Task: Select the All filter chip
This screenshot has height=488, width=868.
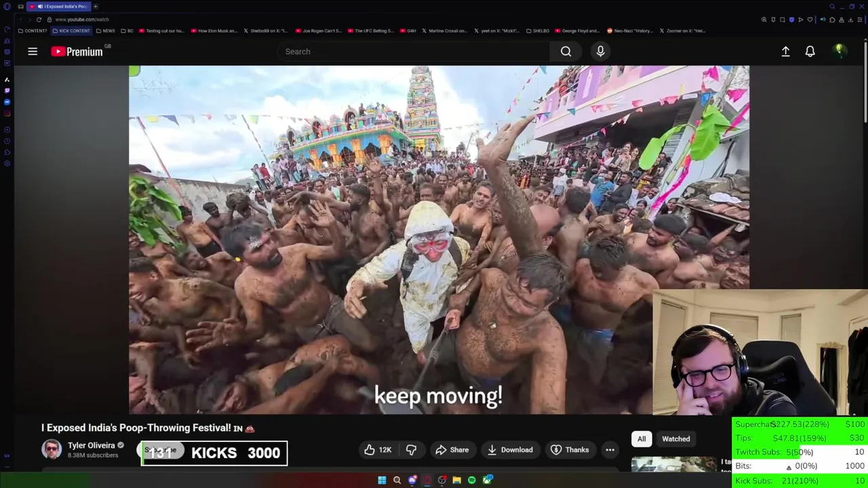Action: pos(642,439)
